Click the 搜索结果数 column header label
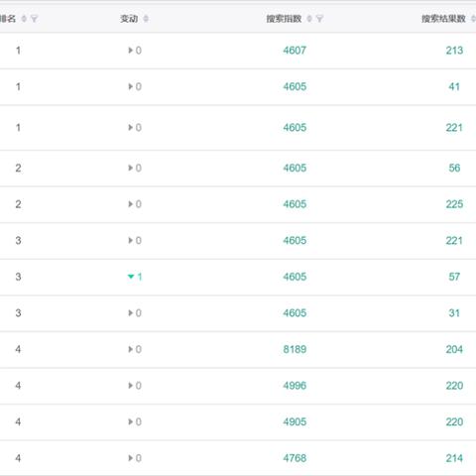476x476 pixels. 443,19
